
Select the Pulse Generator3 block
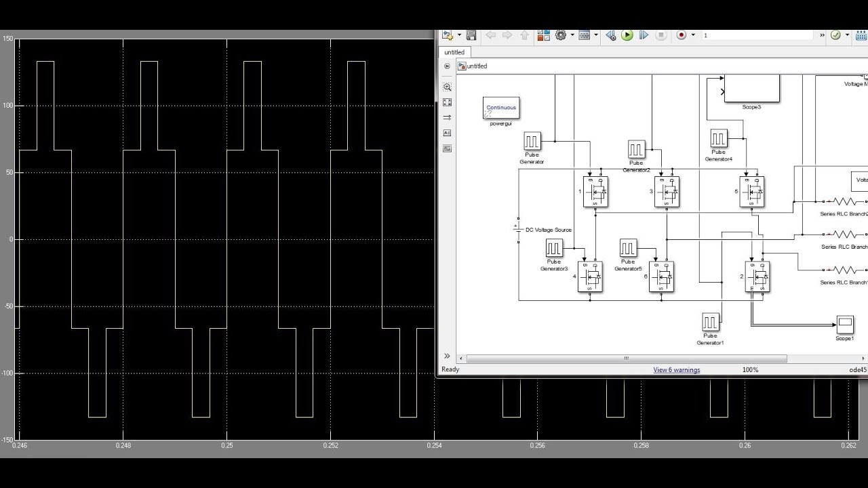click(554, 248)
